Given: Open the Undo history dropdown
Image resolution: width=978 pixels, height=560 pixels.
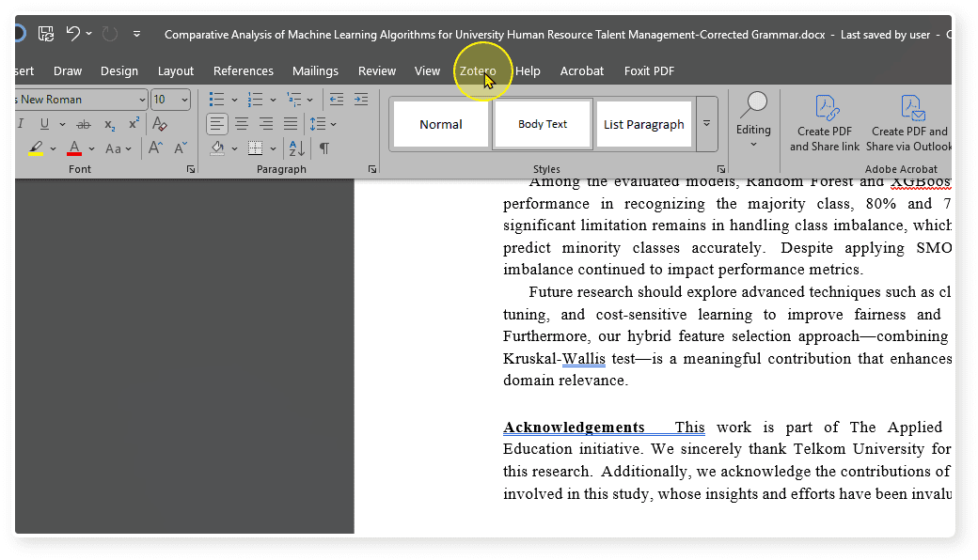Looking at the screenshot, I should pos(89,34).
